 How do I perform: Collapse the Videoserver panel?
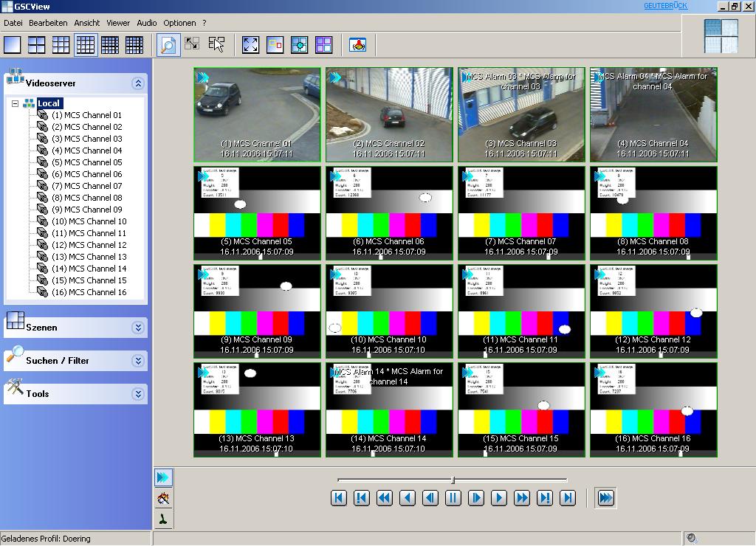pos(137,83)
